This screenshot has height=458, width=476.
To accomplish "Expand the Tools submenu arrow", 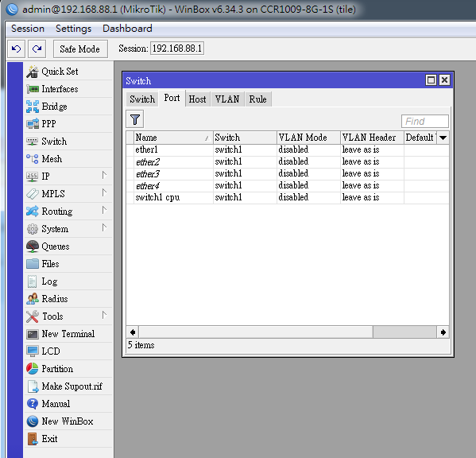I will point(104,315).
